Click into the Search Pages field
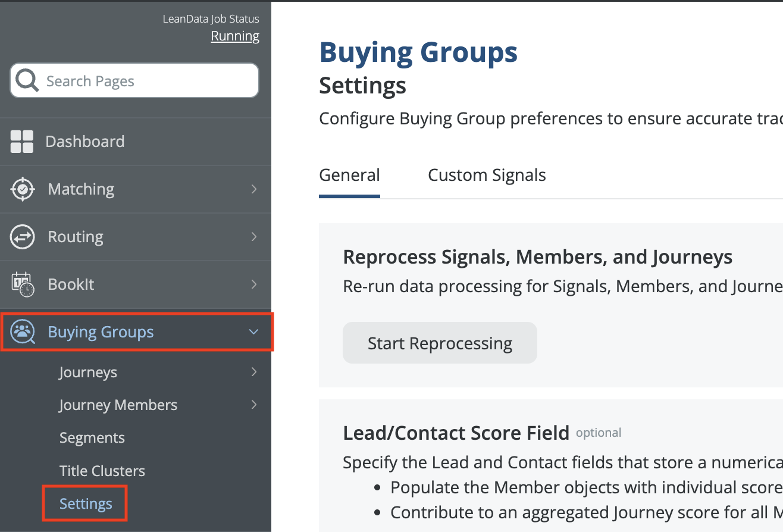Image resolution: width=783 pixels, height=532 pixels. (x=143, y=81)
